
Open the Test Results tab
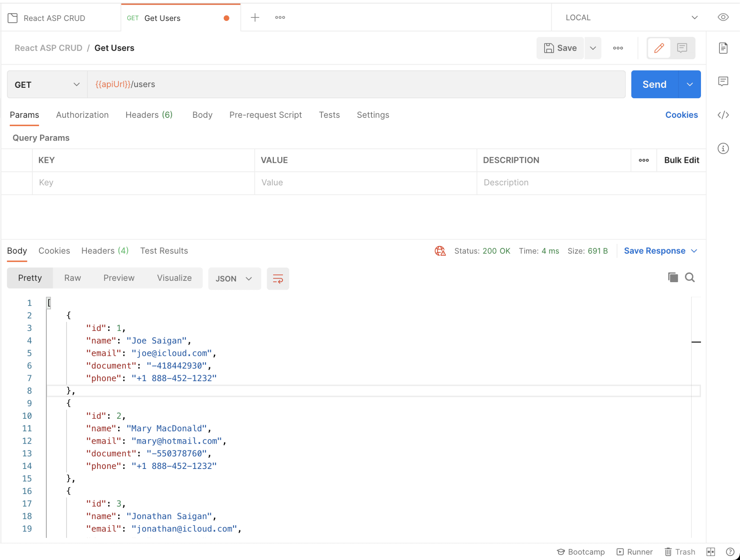(164, 251)
